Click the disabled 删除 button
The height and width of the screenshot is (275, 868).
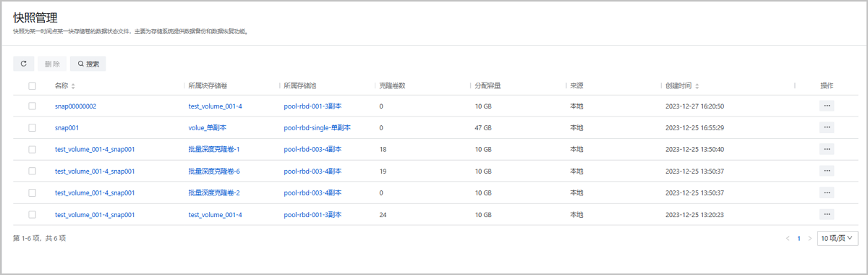pos(52,64)
